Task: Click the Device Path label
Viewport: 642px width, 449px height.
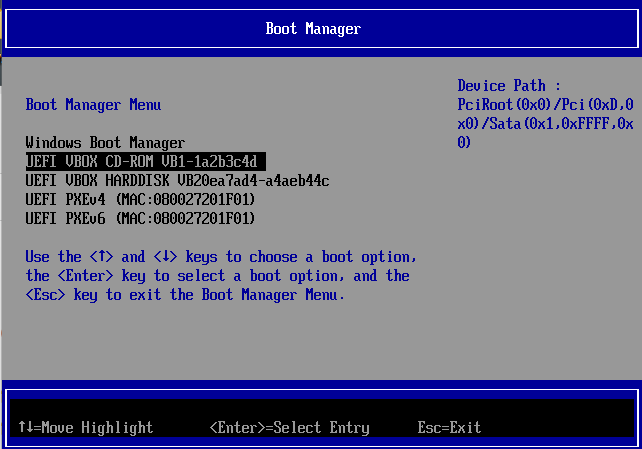Action: tap(509, 86)
